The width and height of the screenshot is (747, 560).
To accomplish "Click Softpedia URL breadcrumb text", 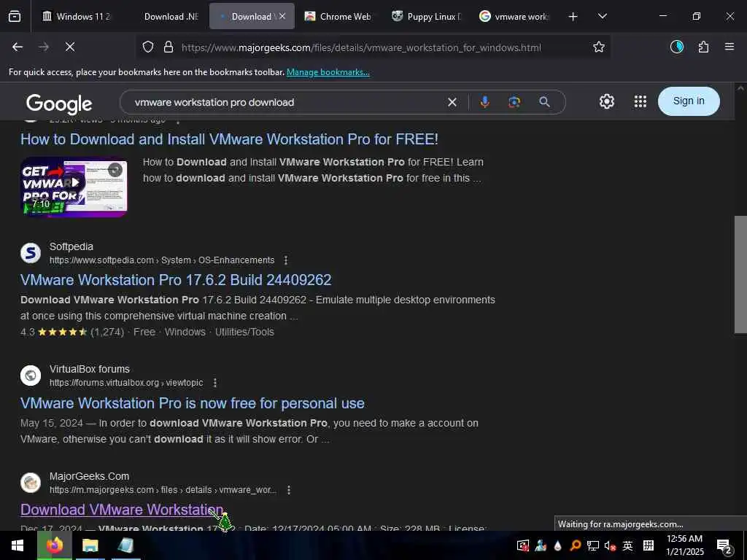I will [162, 260].
